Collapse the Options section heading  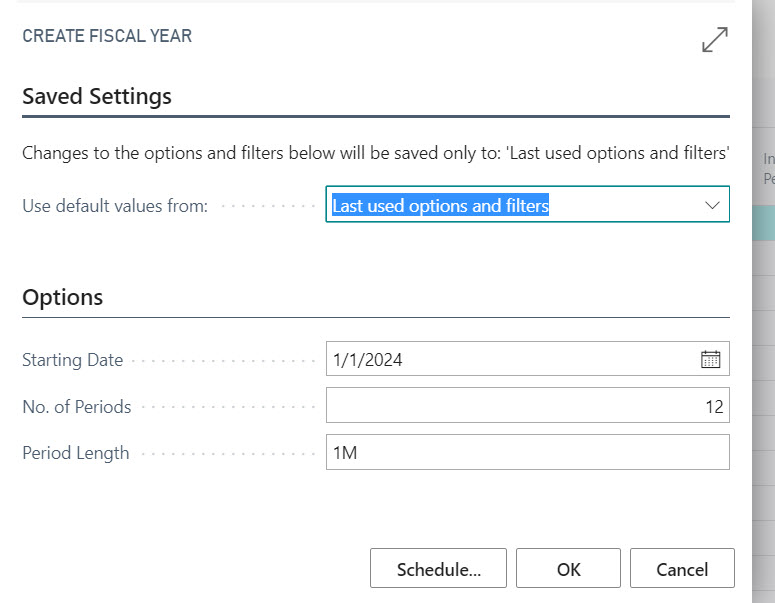62,297
